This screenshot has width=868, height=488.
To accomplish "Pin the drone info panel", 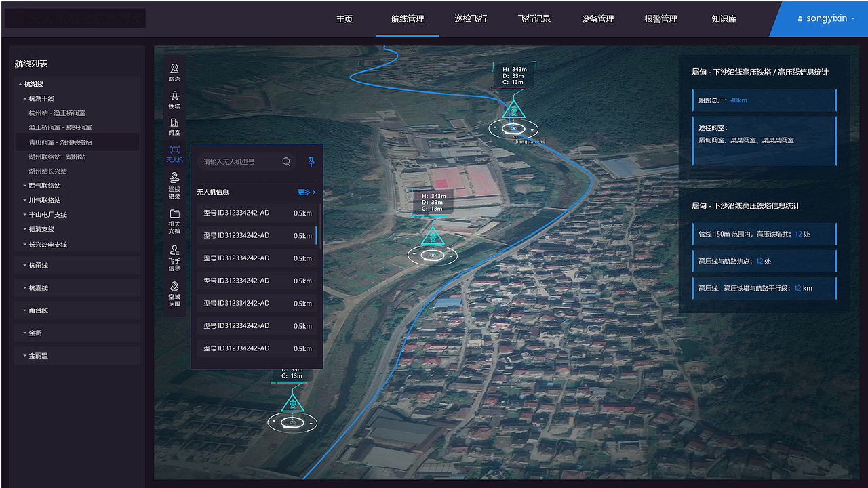I will [311, 161].
